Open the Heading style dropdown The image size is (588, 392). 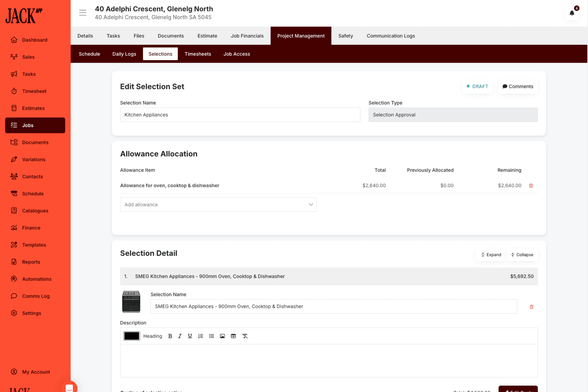pos(153,336)
